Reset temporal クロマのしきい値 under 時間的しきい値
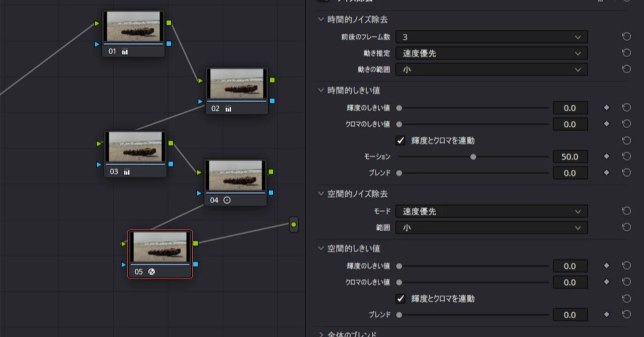644x337 pixels. tap(626, 124)
